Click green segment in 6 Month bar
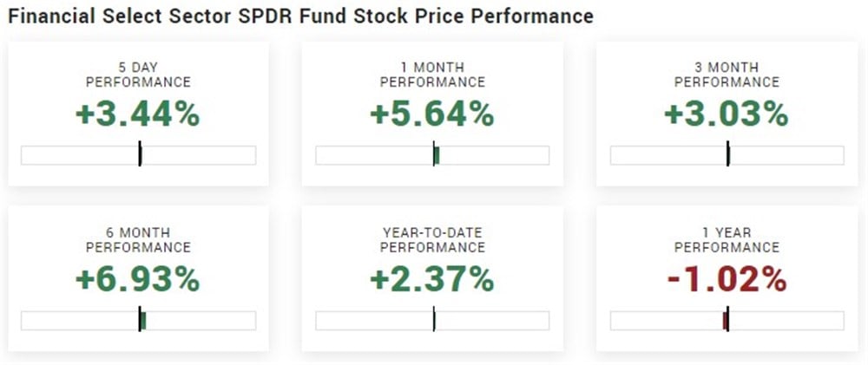The image size is (868, 365). (143, 321)
